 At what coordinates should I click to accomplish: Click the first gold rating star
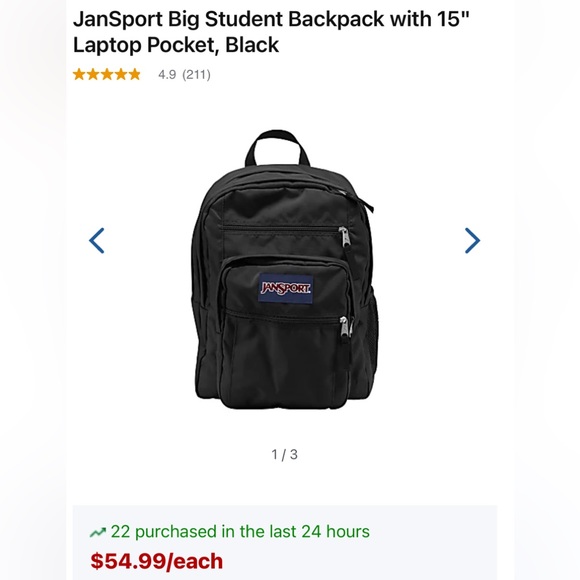coord(79,74)
